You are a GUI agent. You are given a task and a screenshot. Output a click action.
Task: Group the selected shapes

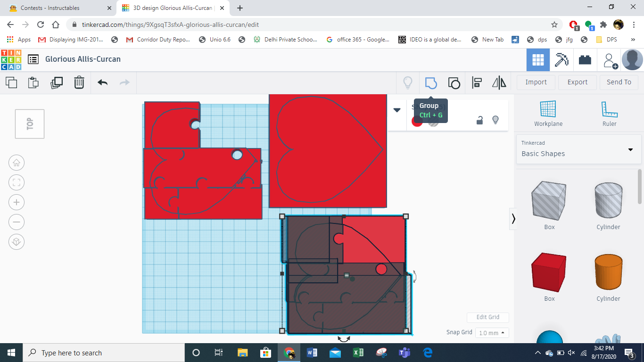point(431,83)
